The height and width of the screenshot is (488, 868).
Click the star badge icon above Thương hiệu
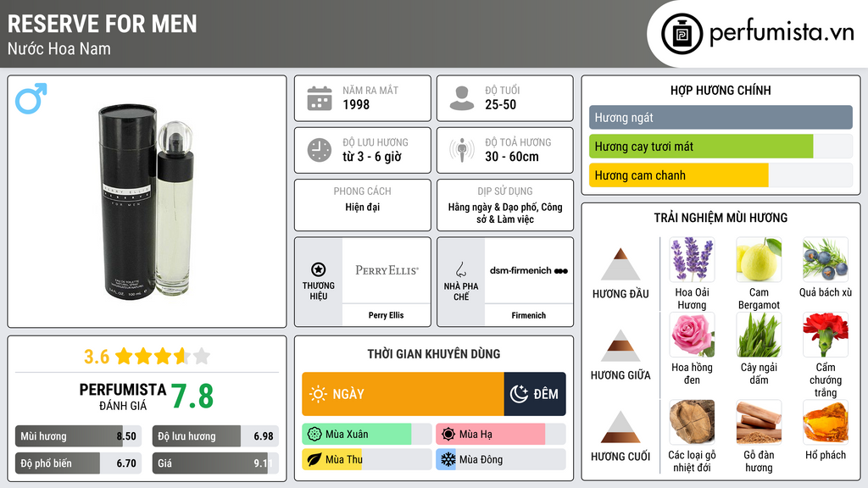click(319, 269)
